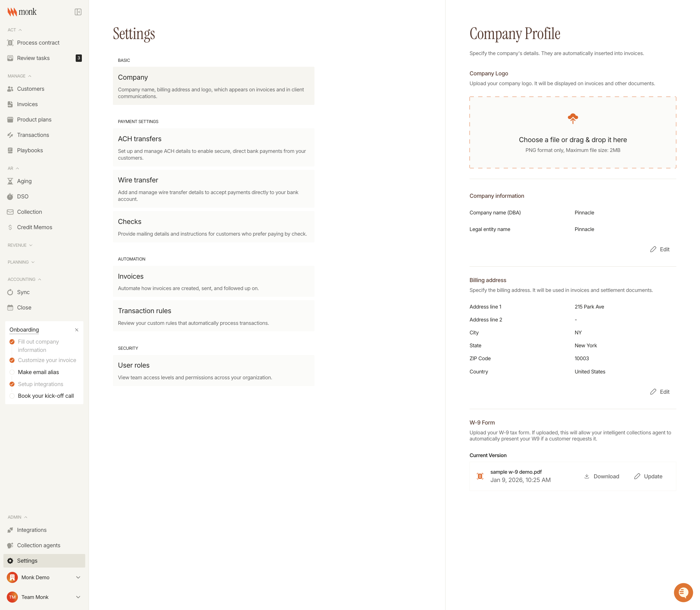Collapse the sidebar with the panel icon

click(x=78, y=12)
